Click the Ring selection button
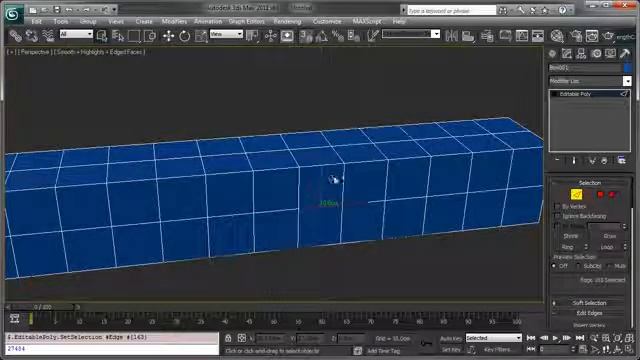Screen dimensions: 640x360 click(x=568, y=247)
